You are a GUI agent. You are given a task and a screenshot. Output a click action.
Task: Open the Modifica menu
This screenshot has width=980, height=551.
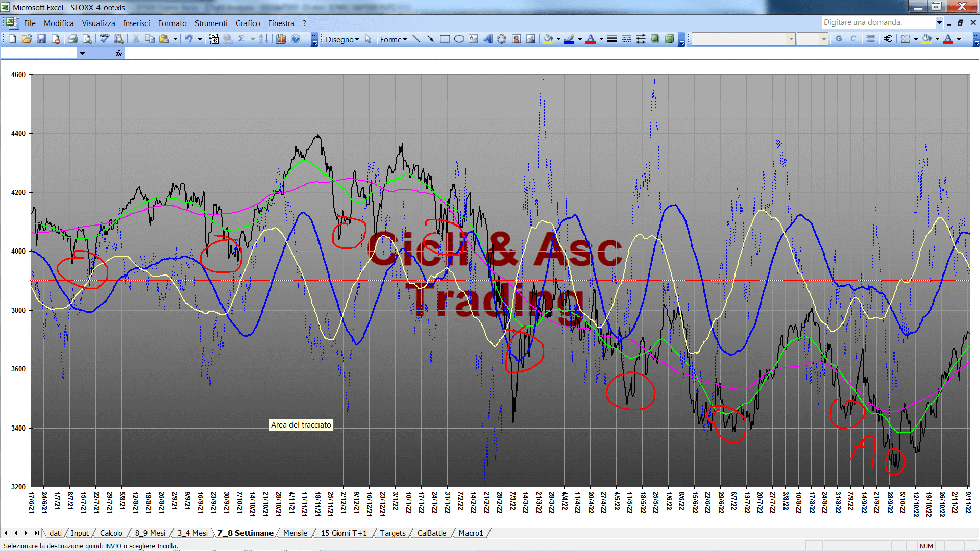[x=59, y=23]
